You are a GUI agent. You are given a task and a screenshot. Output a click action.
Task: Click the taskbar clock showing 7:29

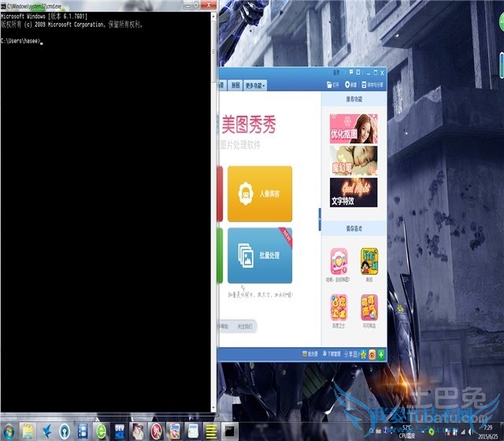(488, 432)
